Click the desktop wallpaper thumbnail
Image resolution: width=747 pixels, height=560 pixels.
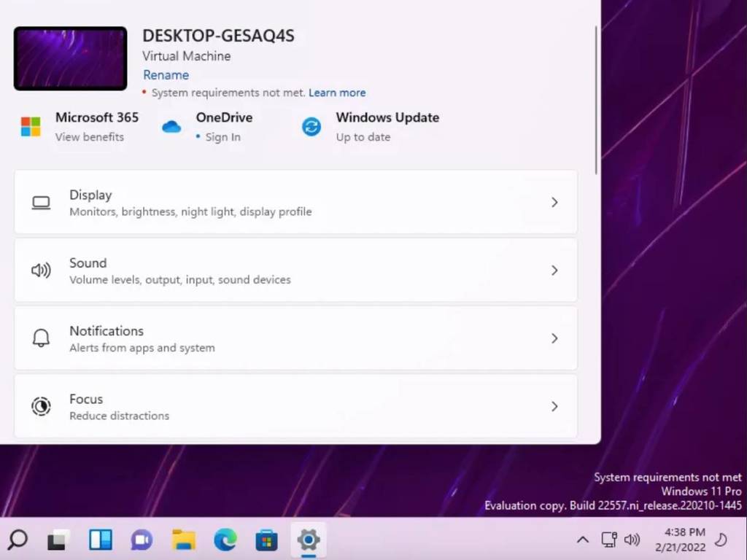point(71,58)
